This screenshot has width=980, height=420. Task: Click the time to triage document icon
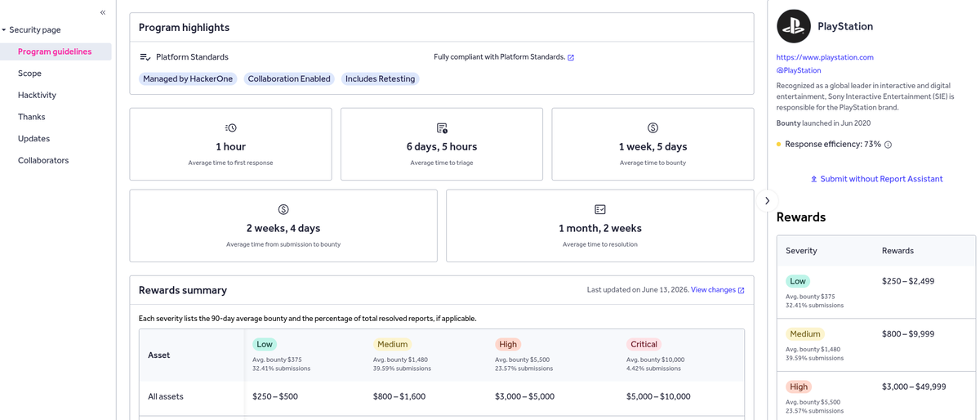(442, 128)
